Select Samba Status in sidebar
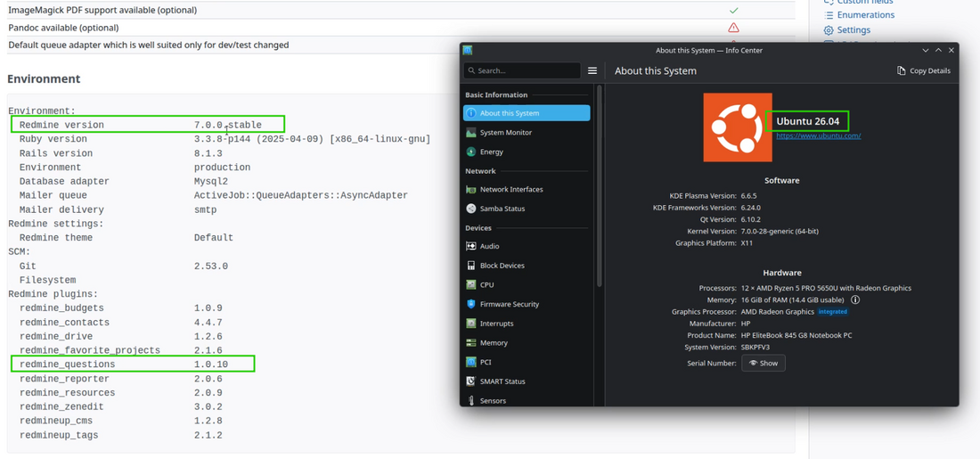Viewport: 980px width, 459px height. (527, 209)
